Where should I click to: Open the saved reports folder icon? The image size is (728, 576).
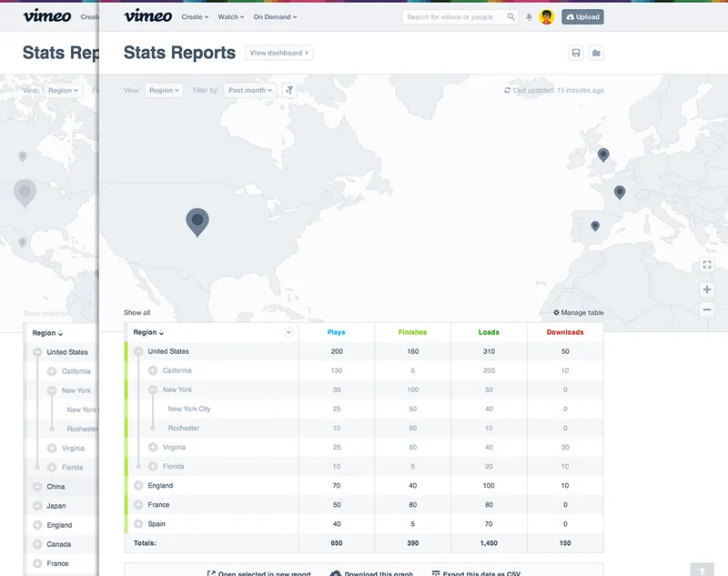[x=596, y=53]
